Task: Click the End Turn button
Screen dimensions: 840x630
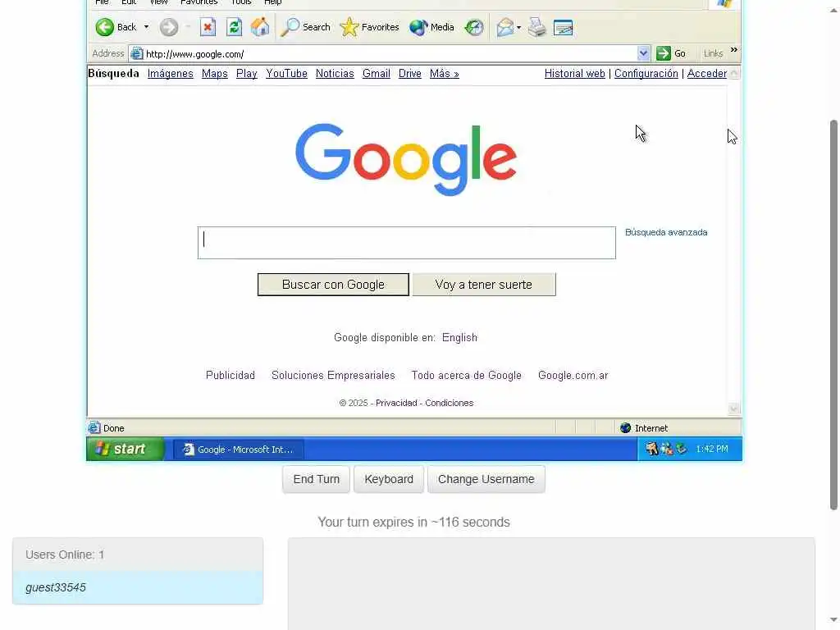Action: (x=316, y=479)
